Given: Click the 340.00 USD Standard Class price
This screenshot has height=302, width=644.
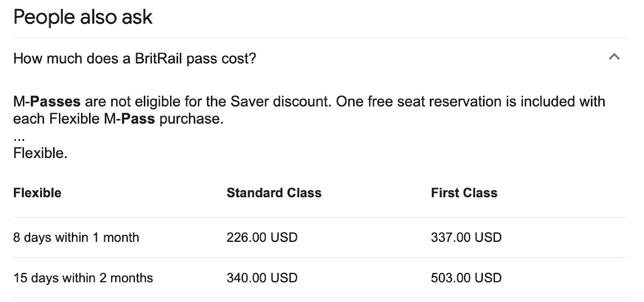Looking at the screenshot, I should tap(262, 278).
